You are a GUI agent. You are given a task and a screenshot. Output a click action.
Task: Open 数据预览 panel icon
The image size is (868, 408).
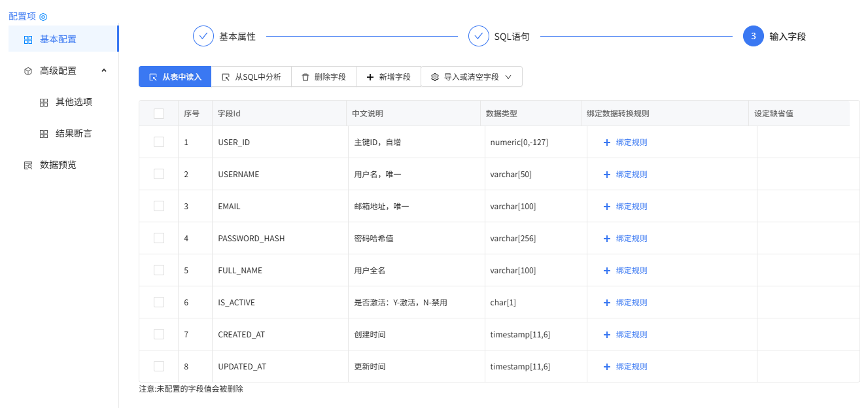click(27, 165)
